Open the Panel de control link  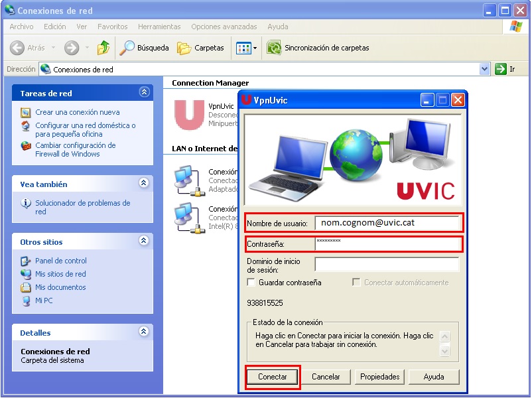pos(61,261)
